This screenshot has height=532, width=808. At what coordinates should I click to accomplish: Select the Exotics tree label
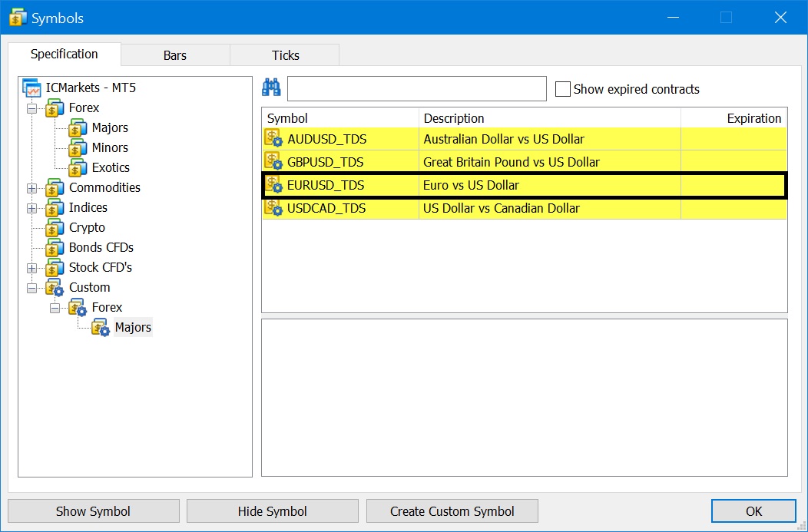(x=111, y=168)
